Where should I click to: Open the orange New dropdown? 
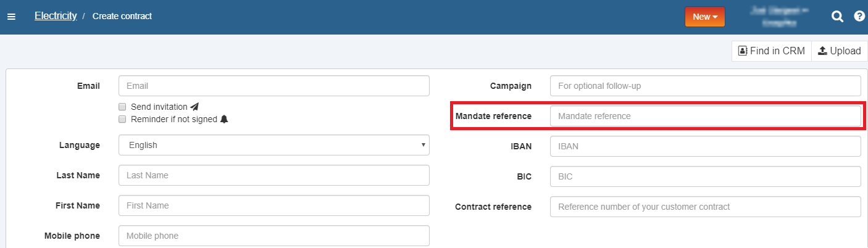[x=704, y=17]
